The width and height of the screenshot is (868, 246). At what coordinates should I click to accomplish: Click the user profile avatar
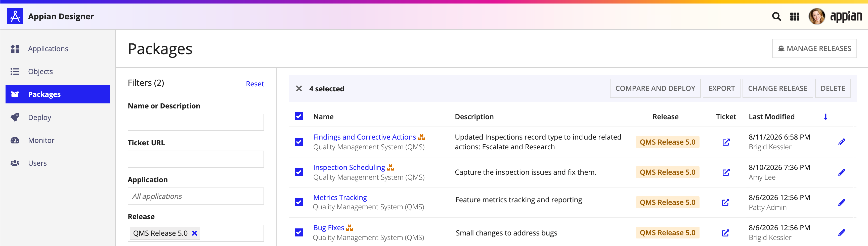point(817,17)
